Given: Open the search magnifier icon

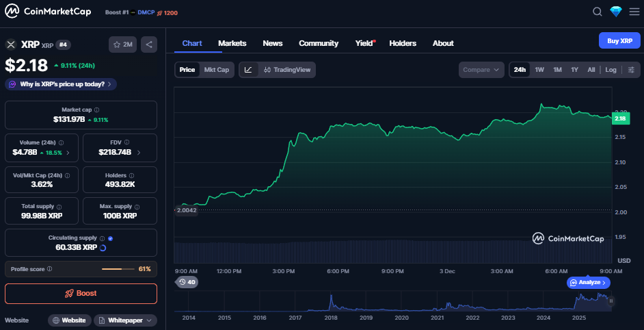Looking at the screenshot, I should click(x=598, y=12).
